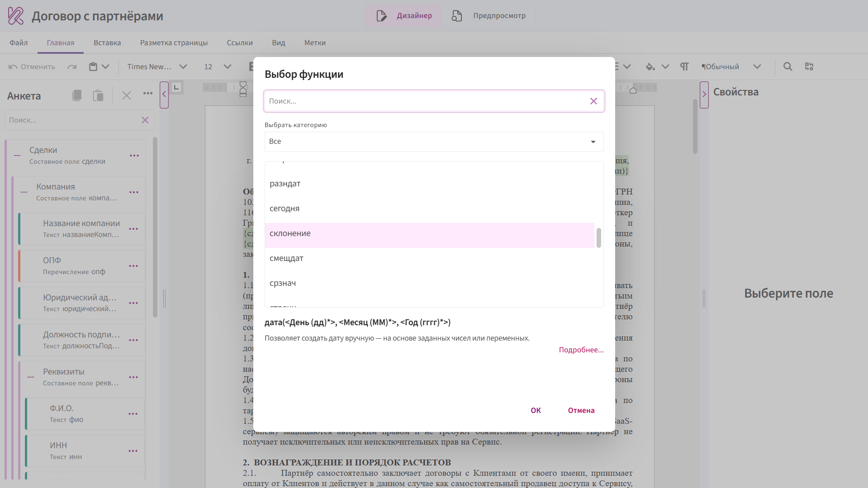This screenshot has height=488, width=868.
Task: Clear the function search field with the X
Action: (x=593, y=101)
